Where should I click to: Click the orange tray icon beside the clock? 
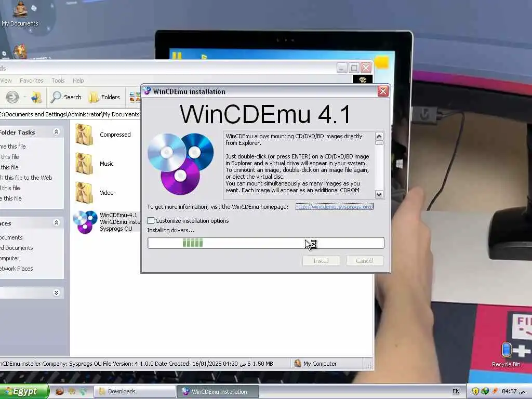click(495, 392)
